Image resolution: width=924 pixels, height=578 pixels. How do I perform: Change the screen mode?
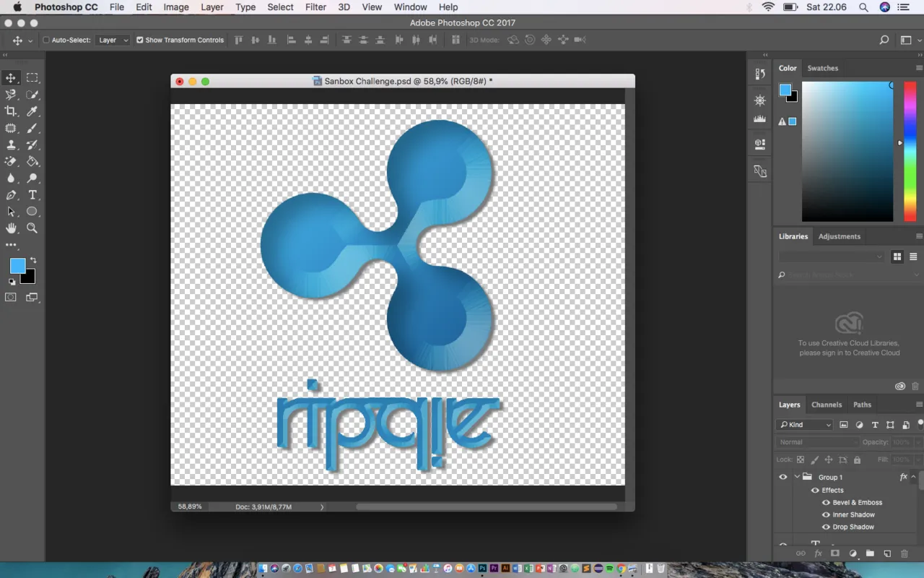[32, 297]
